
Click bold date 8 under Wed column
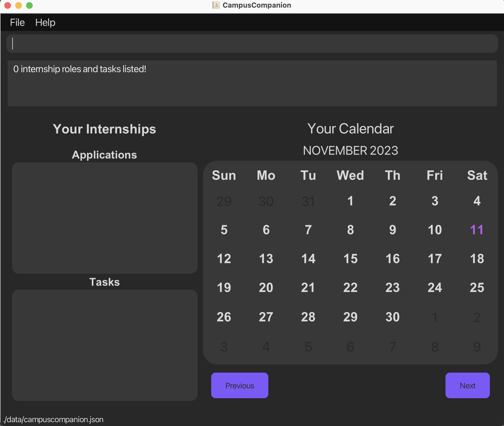point(350,230)
